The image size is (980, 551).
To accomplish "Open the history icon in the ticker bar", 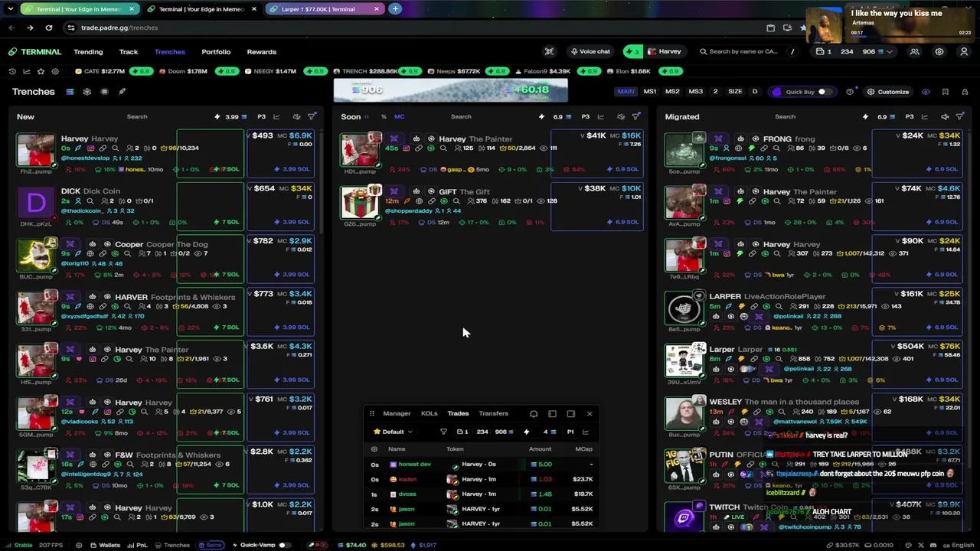I will (12, 71).
